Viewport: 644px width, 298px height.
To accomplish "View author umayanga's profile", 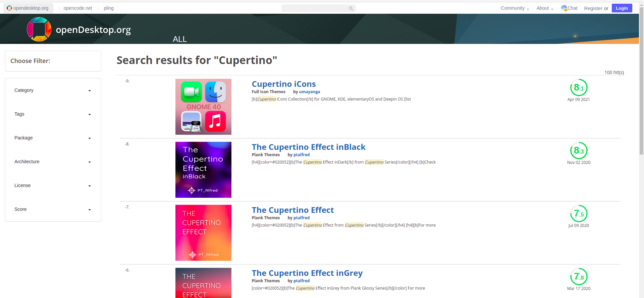I will 310,92.
